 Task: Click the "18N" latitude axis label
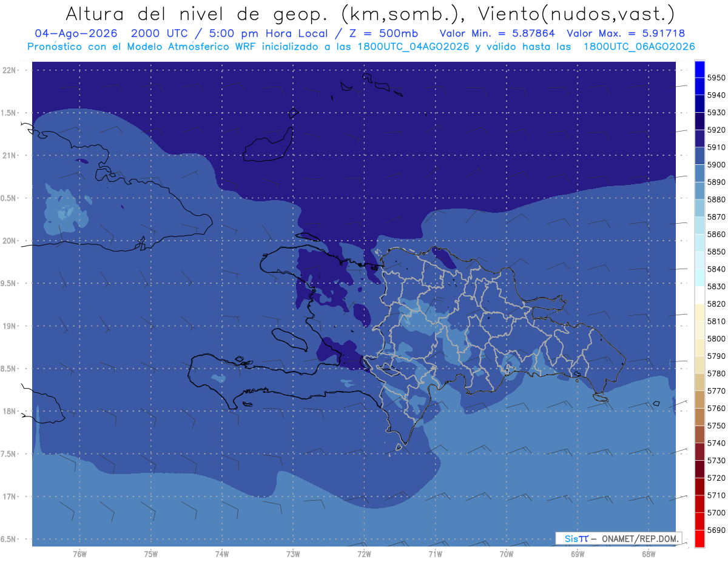pos(9,411)
